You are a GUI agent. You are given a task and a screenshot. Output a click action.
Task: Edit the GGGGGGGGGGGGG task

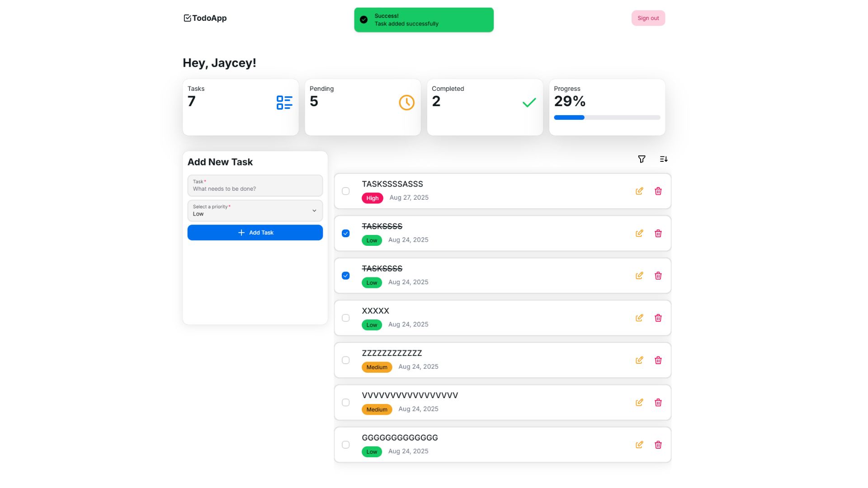639,445
